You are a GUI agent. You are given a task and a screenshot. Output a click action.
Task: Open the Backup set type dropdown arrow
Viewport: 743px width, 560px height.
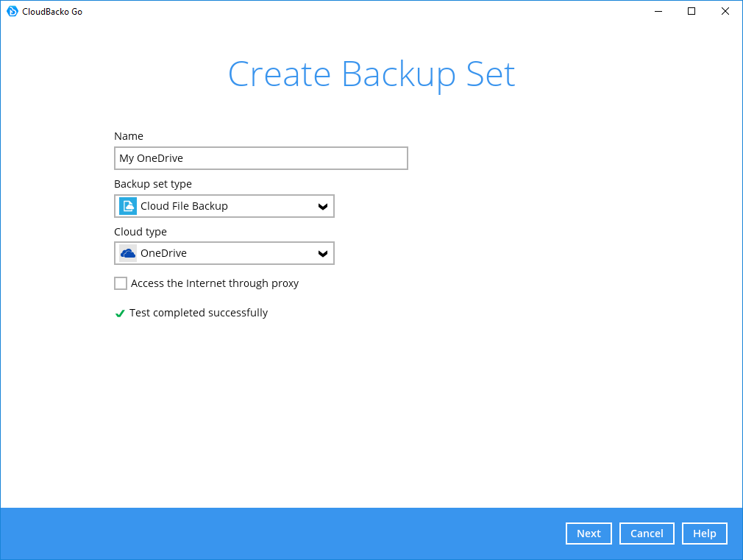323,206
